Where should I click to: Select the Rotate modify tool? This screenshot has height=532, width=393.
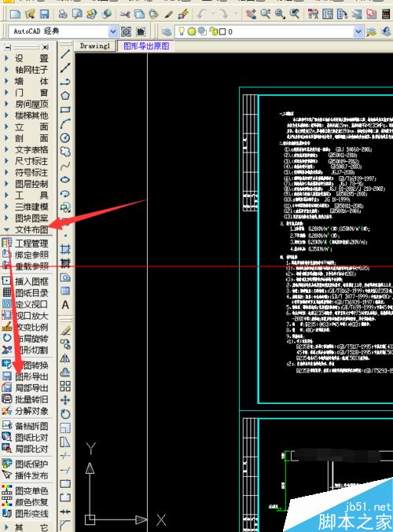pos(65,414)
